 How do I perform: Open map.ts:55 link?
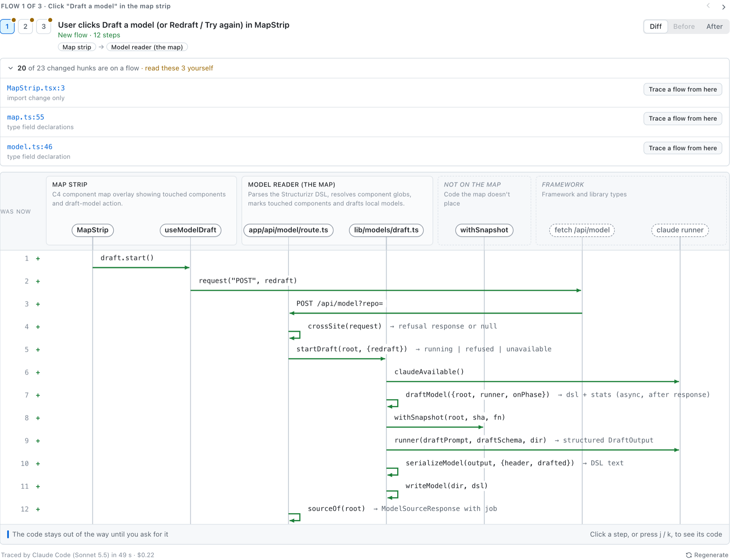coord(26,117)
